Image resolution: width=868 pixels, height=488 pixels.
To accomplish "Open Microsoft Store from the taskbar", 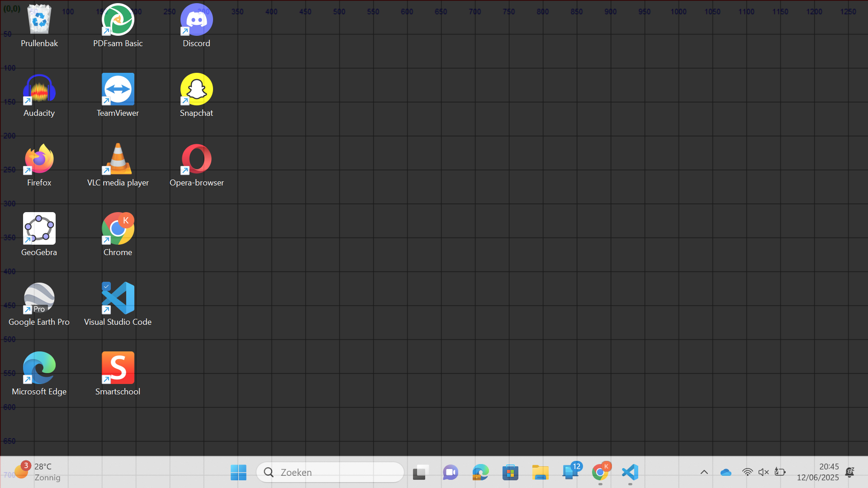I will pos(510,473).
